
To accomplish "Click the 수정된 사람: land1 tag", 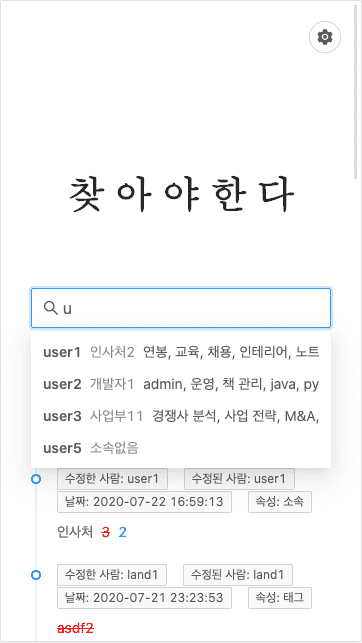I will [238, 575].
